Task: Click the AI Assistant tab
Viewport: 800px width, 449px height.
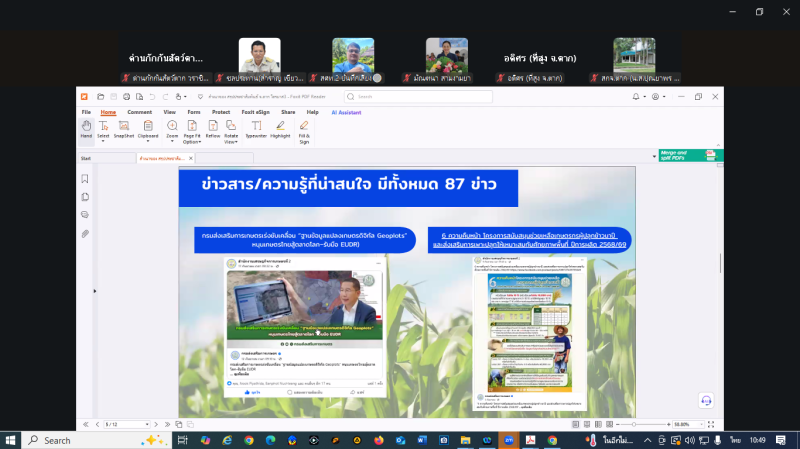Action: pyautogui.click(x=346, y=112)
